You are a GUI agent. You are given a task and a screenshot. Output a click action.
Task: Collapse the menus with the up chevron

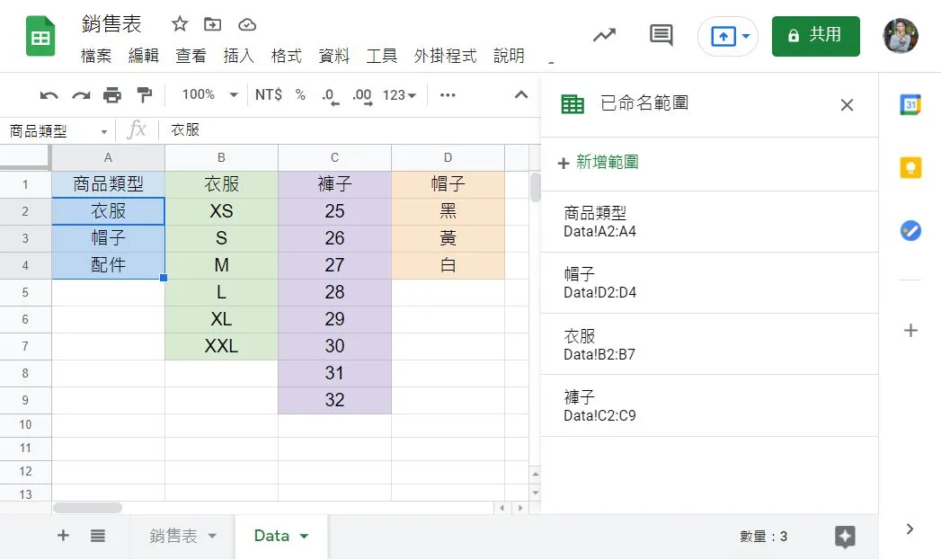point(521,95)
